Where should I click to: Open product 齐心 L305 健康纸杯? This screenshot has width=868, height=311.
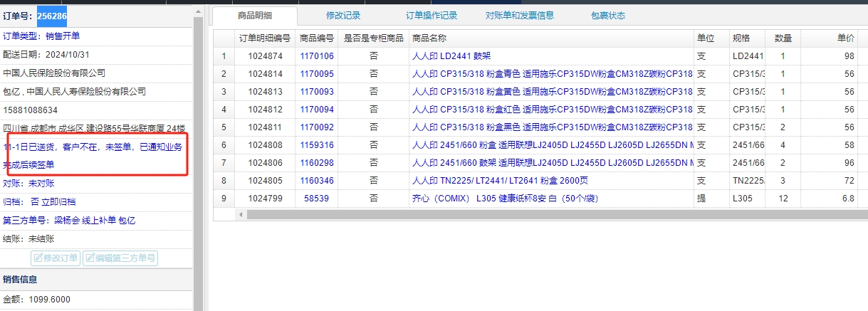504,199
